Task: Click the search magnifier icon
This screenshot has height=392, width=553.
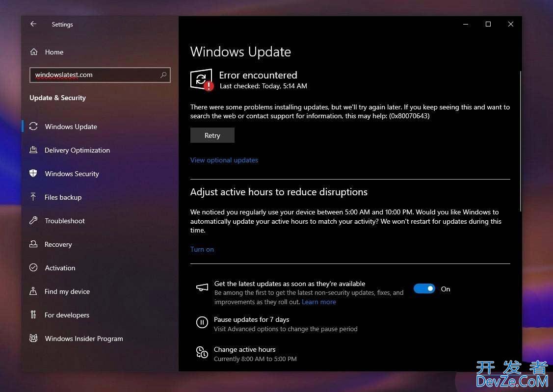Action: coord(163,75)
